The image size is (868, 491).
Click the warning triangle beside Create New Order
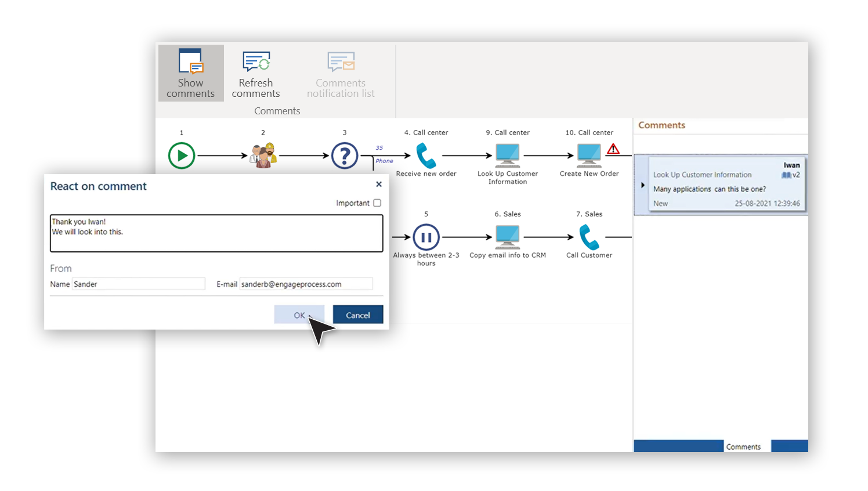click(x=613, y=149)
